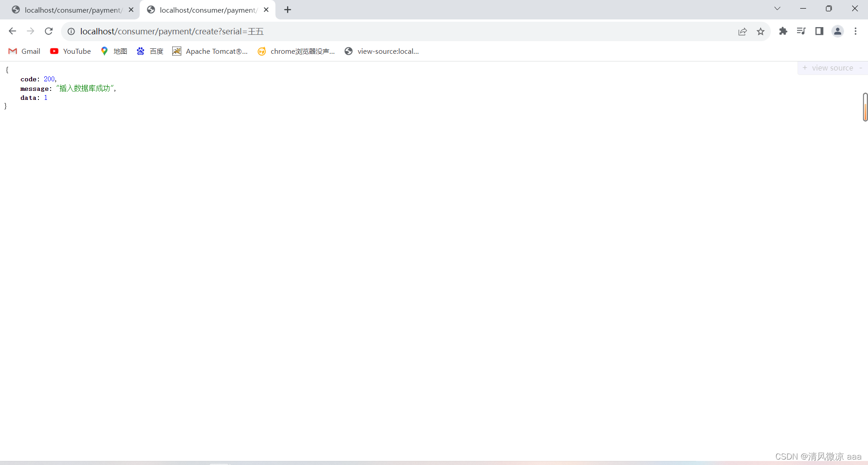Screen dimensions: 868x465
Task: Open the Gmail bookmark
Action: coord(24,51)
